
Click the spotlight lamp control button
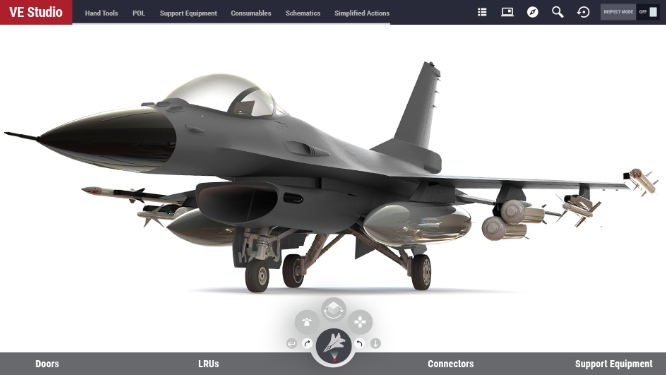[x=307, y=322]
